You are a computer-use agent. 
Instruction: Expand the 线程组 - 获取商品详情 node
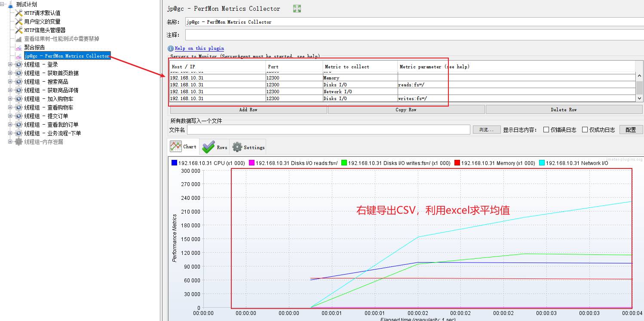click(10, 90)
